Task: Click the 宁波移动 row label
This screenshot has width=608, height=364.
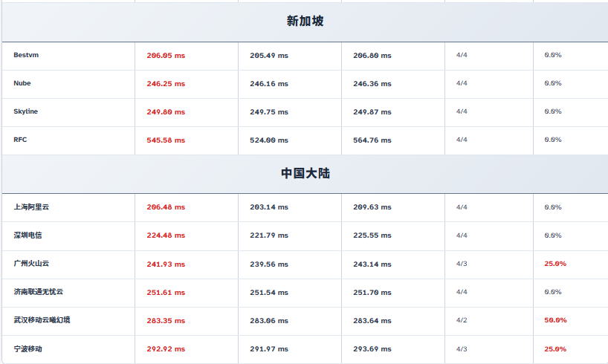Action: click(28, 348)
